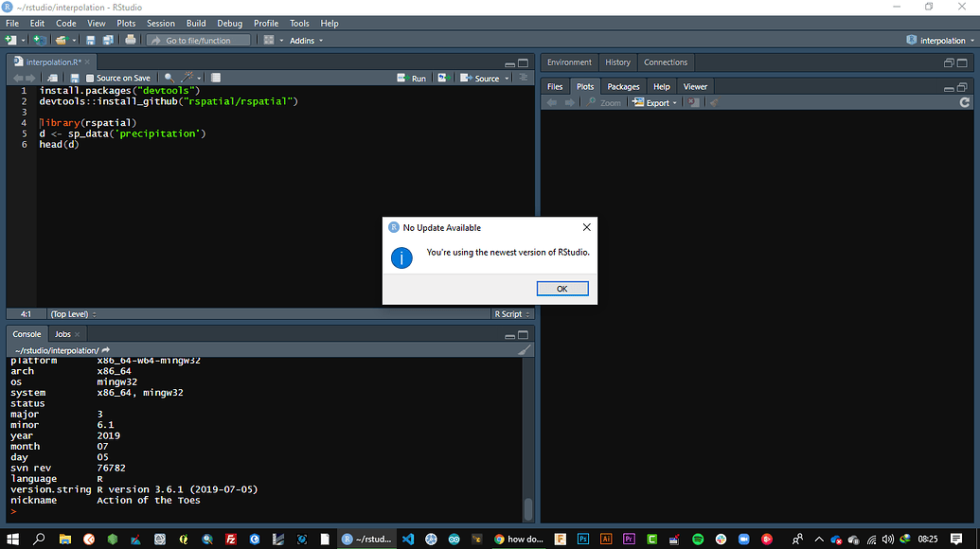
Task: Open workspace panes layout icon
Action: 269,40
